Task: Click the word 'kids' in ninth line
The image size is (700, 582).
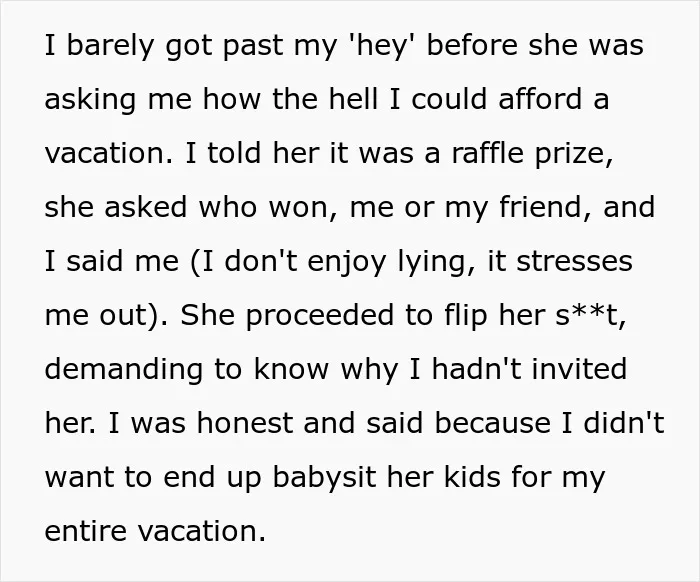Action: 472,477
